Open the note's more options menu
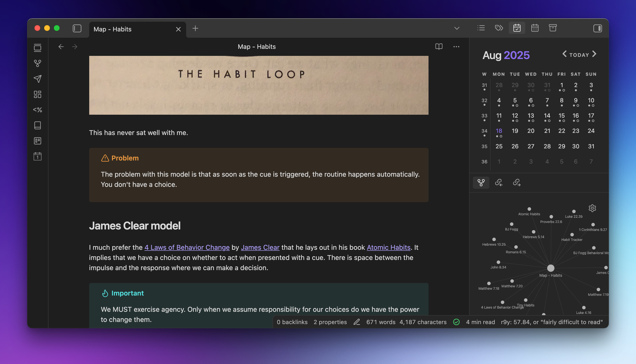The image size is (636, 364). [x=456, y=47]
